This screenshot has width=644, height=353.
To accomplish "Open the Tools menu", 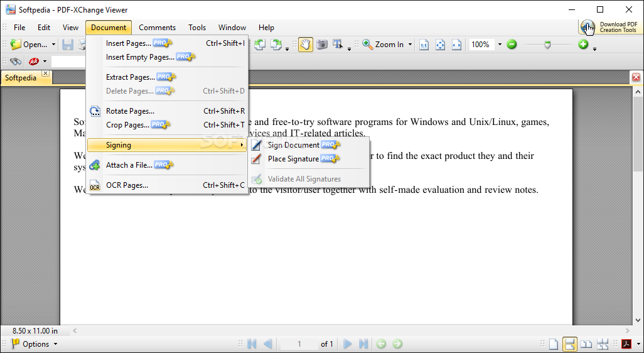I will (196, 28).
